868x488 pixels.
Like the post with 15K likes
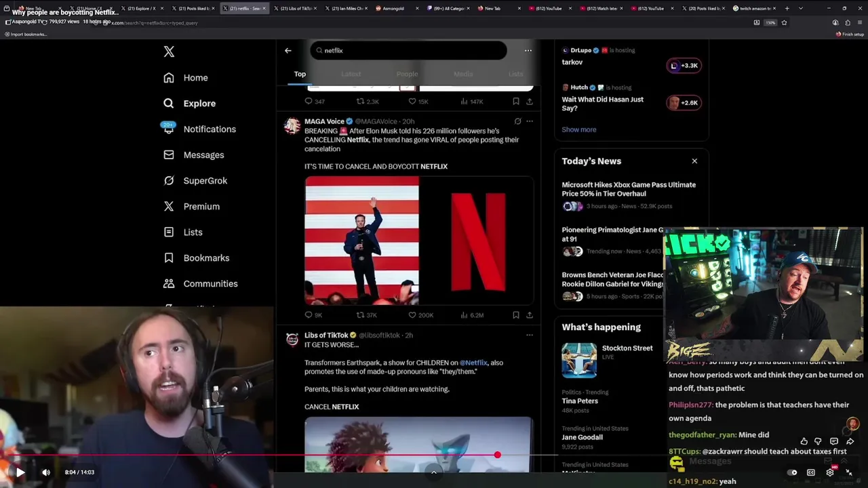click(x=418, y=102)
